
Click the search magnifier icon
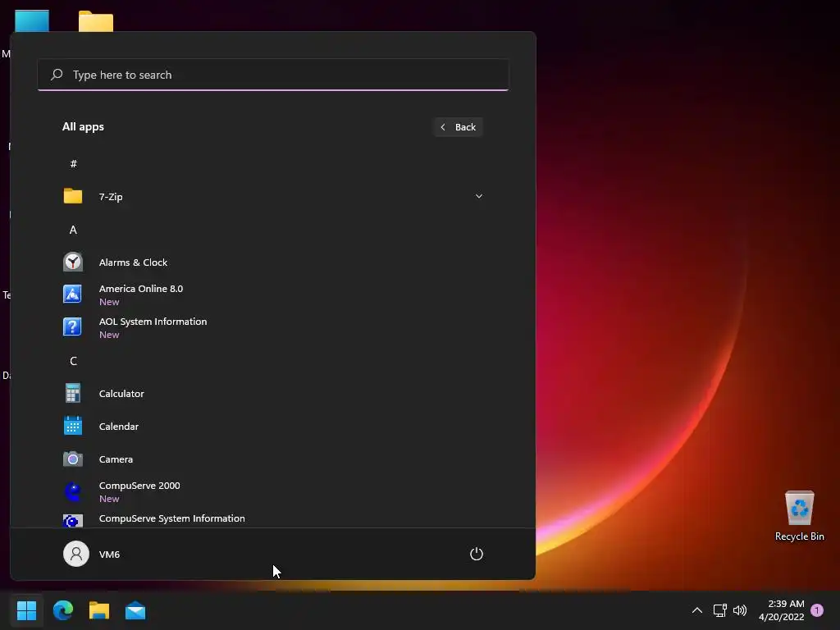point(57,75)
